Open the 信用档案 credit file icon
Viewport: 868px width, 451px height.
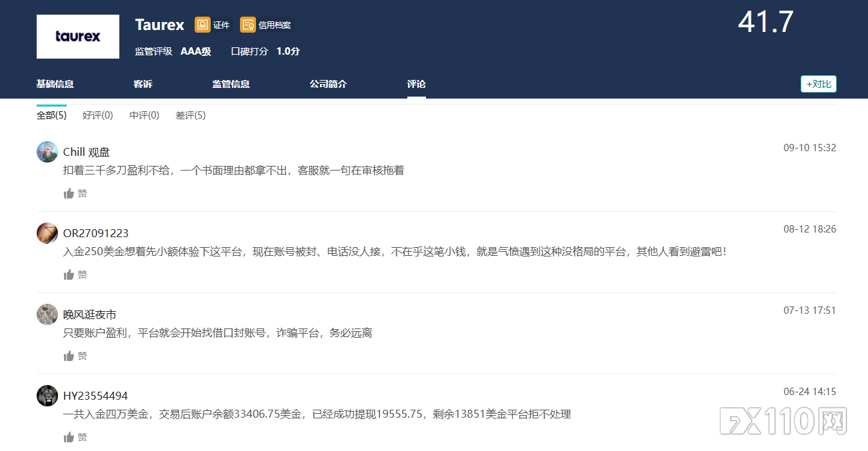click(248, 25)
